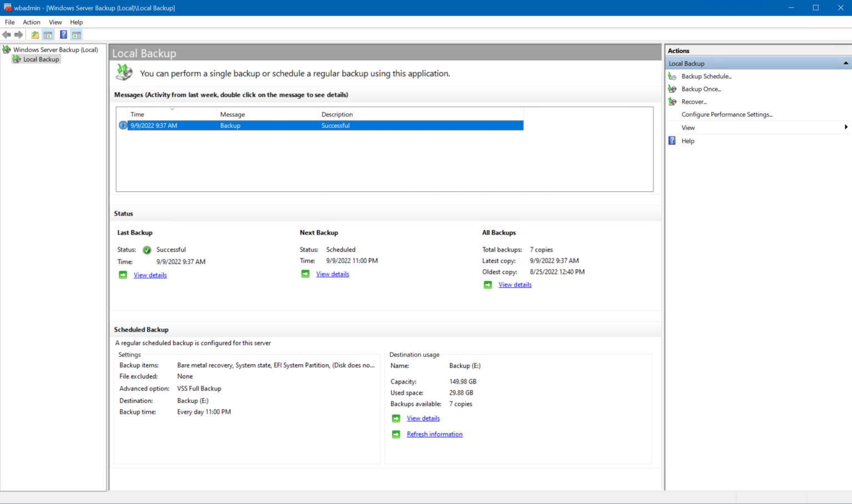Viewport: 852px width, 504px height.
Task: Select the successful backup message row info icon
Action: (123, 125)
